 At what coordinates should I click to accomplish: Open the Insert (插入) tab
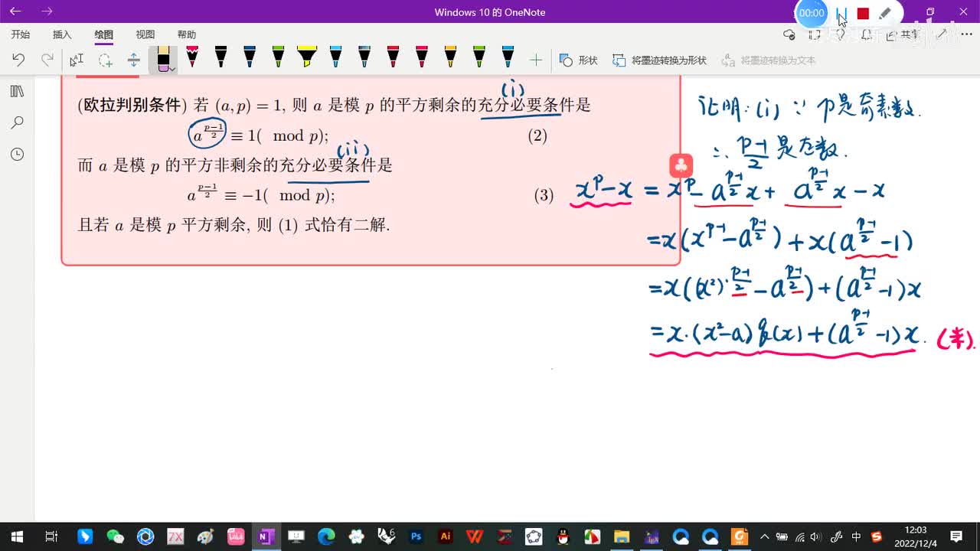[x=62, y=34]
